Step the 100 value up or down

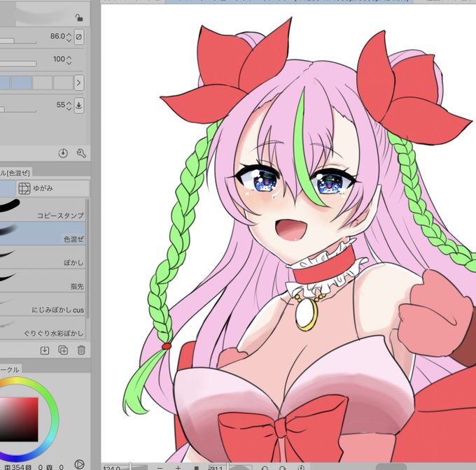69,60
